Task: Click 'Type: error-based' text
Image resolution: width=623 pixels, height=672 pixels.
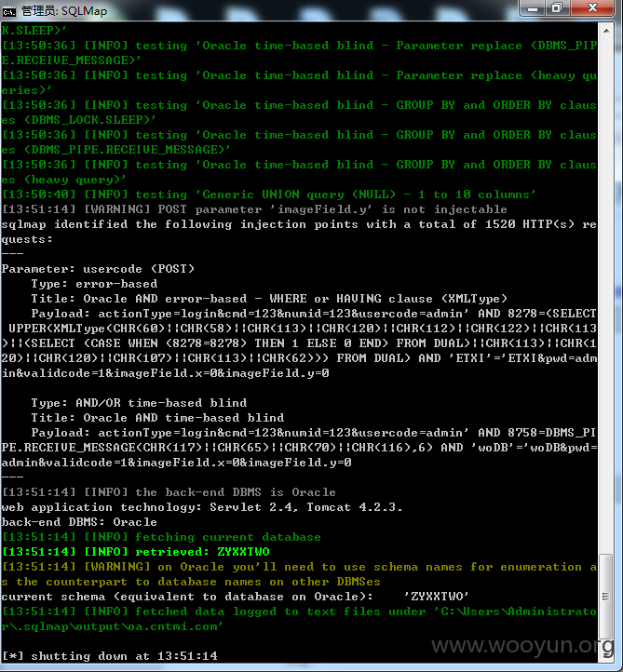Action: 94,284
